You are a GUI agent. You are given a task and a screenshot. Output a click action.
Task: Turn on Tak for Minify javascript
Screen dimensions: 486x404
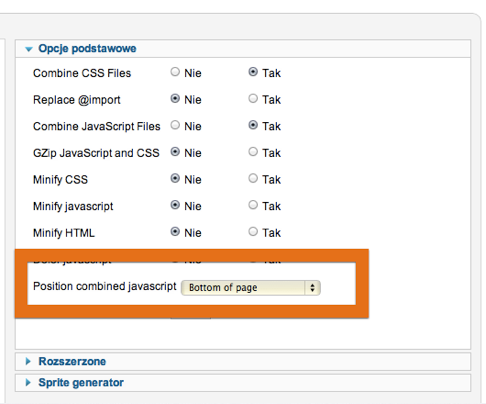[253, 205]
